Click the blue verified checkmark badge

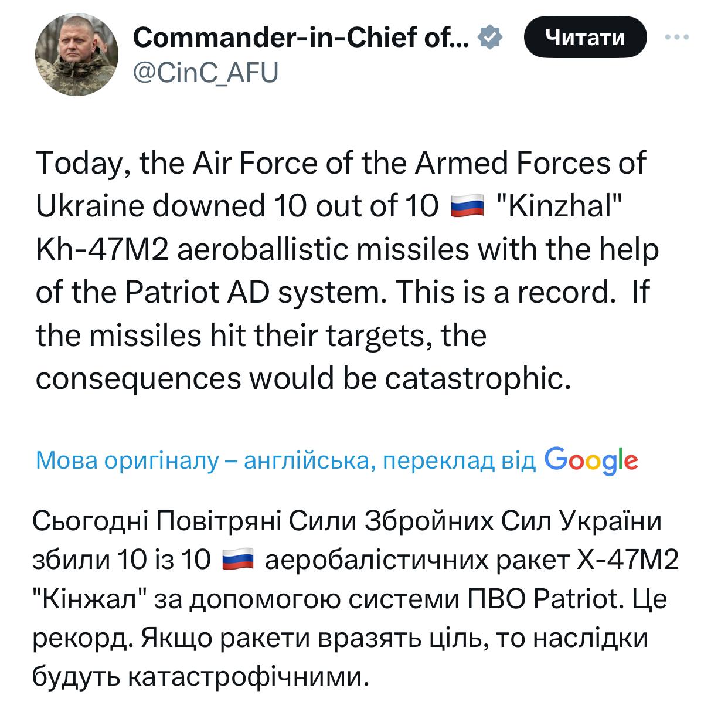coord(490,38)
